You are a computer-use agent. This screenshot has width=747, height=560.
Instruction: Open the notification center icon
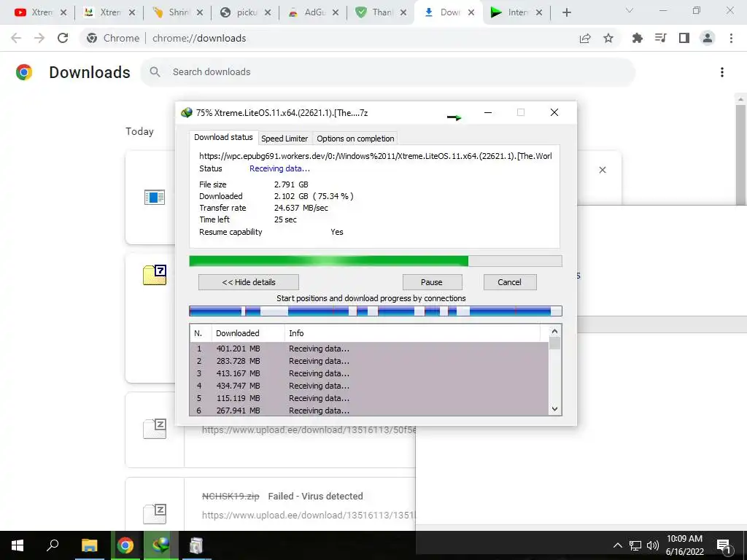(x=724, y=545)
